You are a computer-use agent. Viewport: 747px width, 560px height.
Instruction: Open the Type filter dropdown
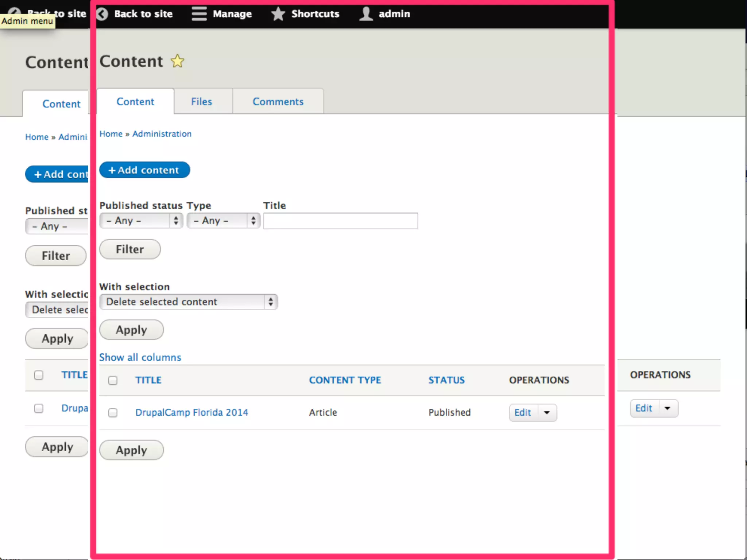pyautogui.click(x=223, y=221)
